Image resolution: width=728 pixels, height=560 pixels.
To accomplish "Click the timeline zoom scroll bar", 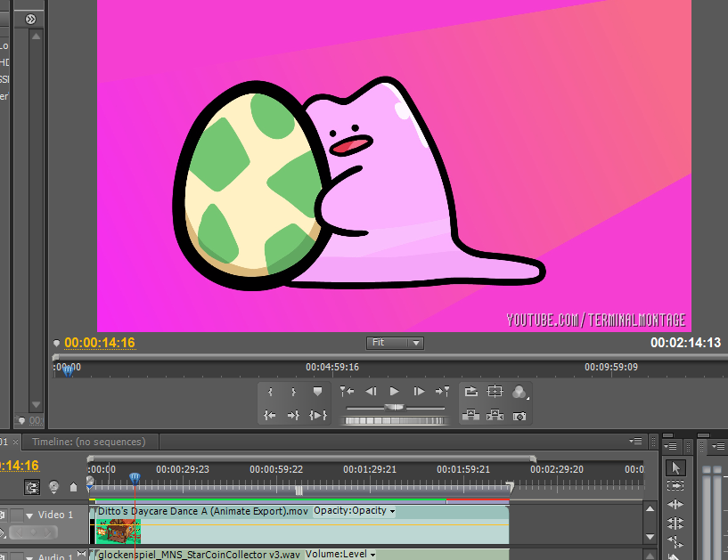I will coord(311,459).
